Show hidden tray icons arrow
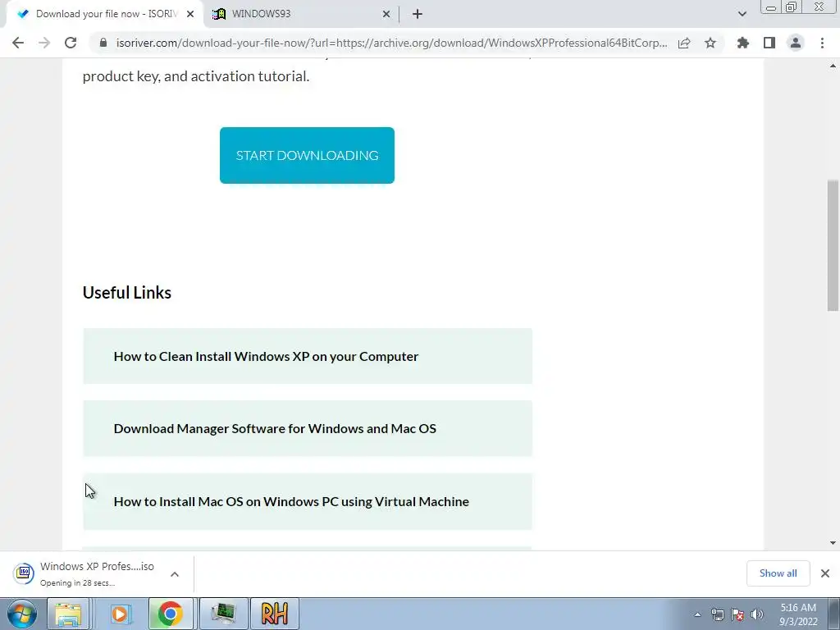The width and height of the screenshot is (840, 630). (697, 615)
